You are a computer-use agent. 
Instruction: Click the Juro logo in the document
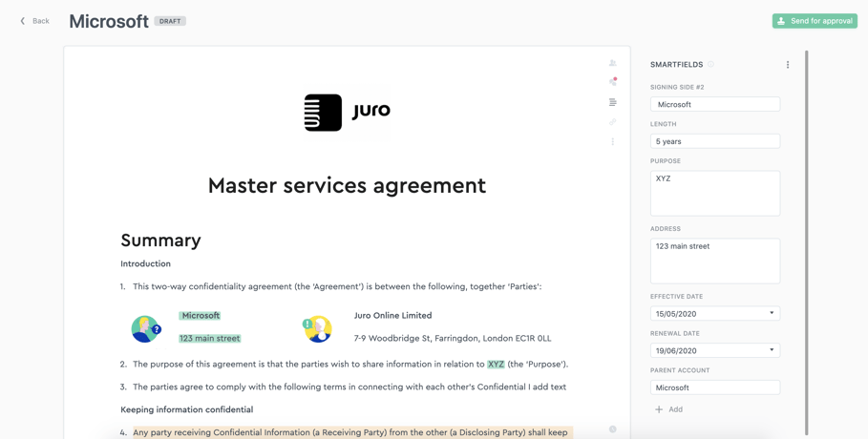(x=347, y=113)
